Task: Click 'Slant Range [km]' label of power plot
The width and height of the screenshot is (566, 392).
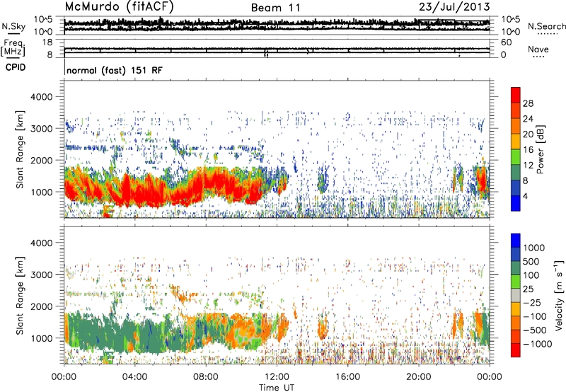Action: point(20,149)
